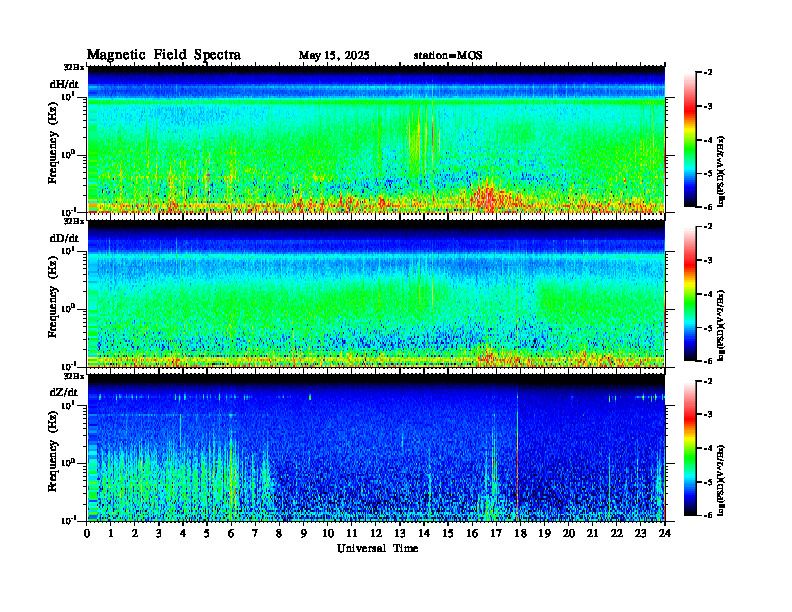
Task: Click hour 4 on the time axis
Action: point(183,534)
